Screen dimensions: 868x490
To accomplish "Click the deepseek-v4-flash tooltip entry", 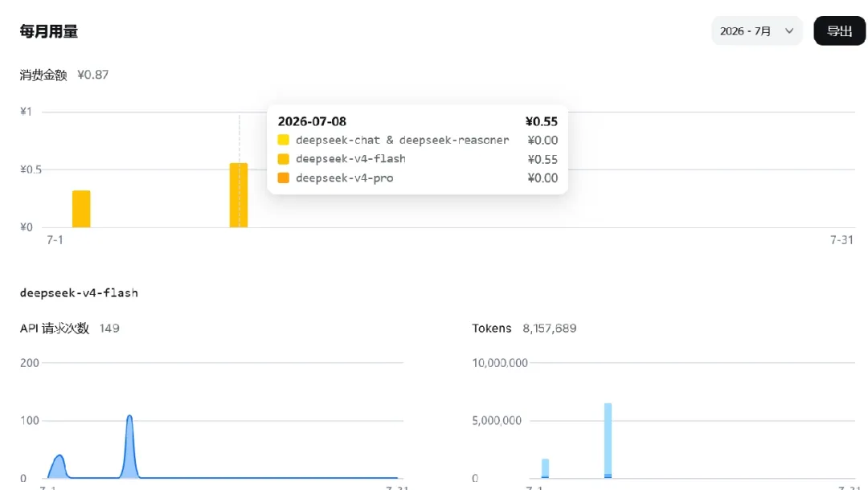I will point(417,159).
